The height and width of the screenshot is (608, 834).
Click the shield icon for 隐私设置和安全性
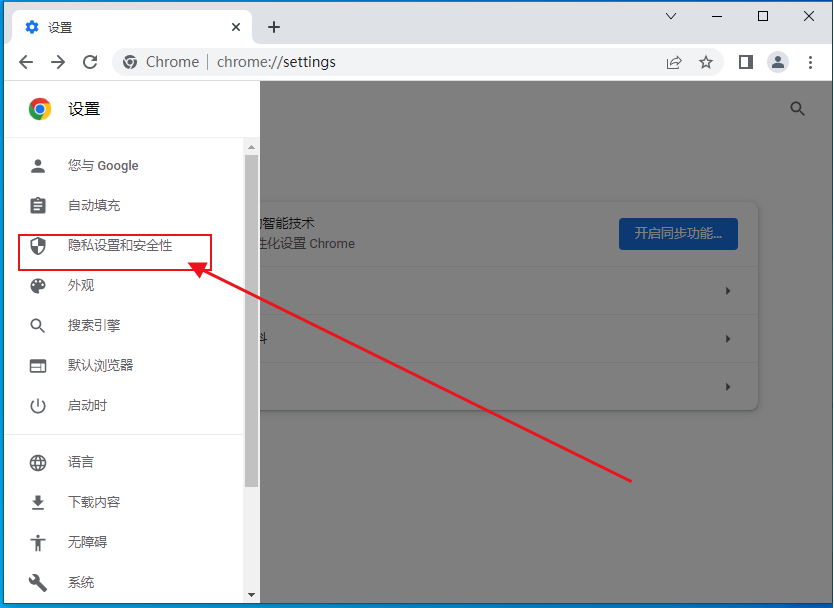pyautogui.click(x=38, y=246)
